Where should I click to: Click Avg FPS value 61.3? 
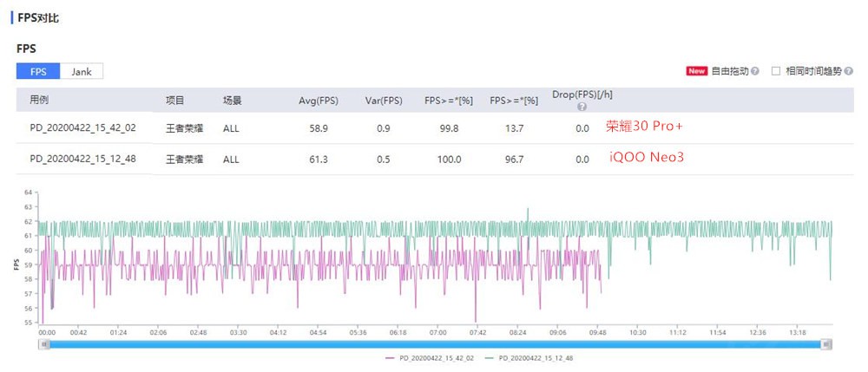(319, 160)
